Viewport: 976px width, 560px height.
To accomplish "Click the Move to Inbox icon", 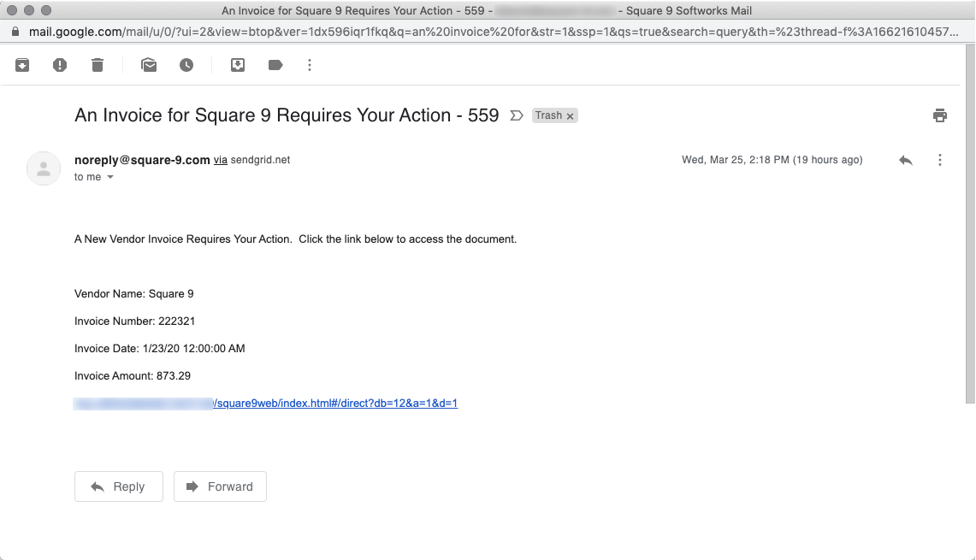I will [239, 65].
